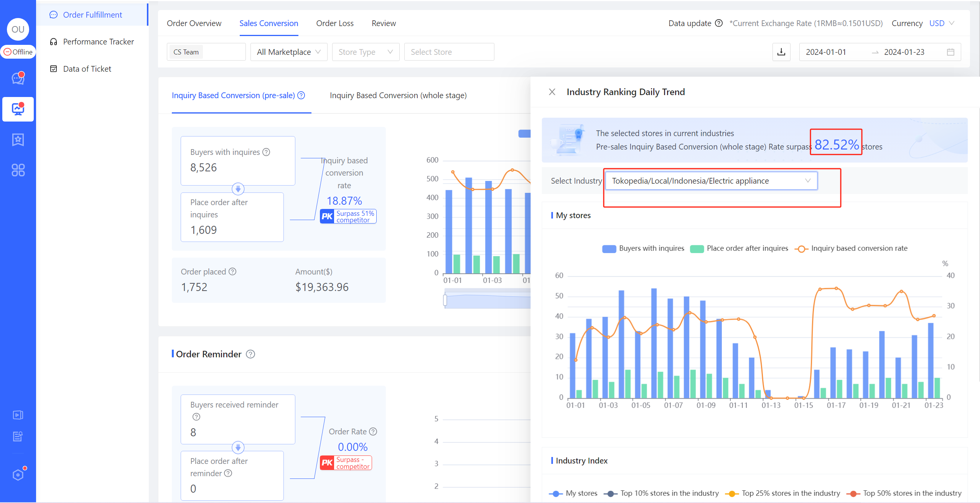Open the video tutorial sidebar icon

18,415
